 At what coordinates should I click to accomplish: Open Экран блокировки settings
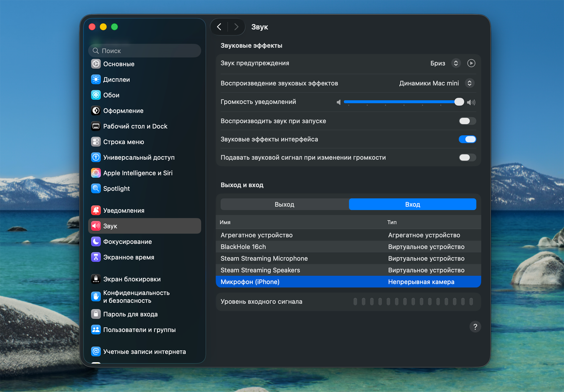pyautogui.click(x=144, y=279)
